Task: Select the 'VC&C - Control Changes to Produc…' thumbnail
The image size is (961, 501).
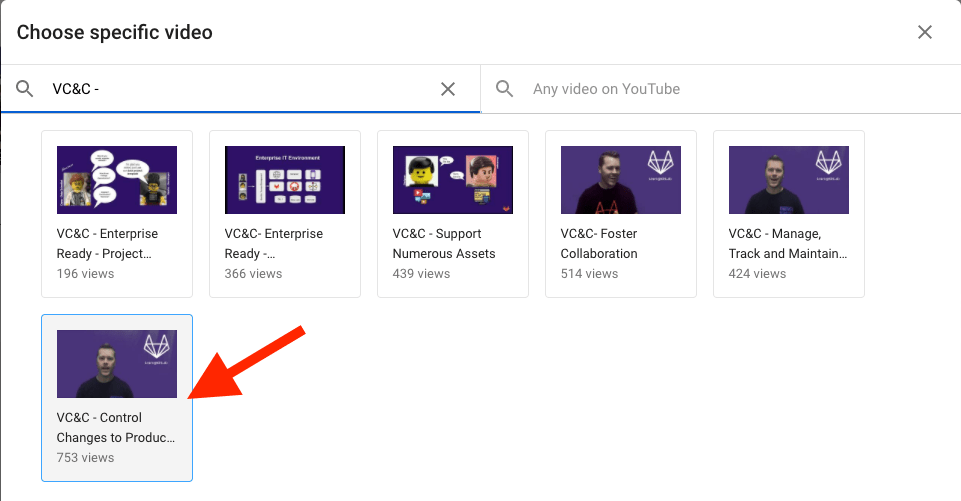Action: 117,364
